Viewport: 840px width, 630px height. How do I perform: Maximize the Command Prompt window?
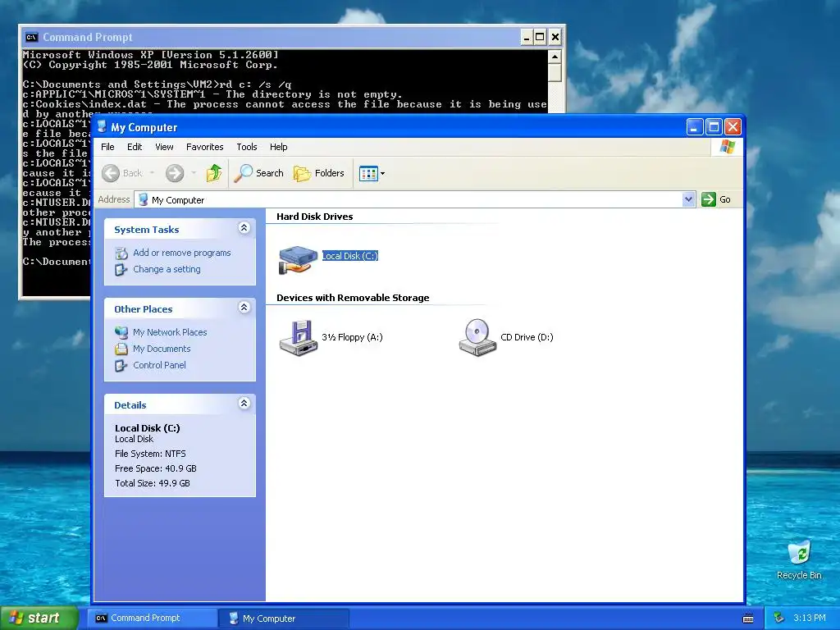540,37
